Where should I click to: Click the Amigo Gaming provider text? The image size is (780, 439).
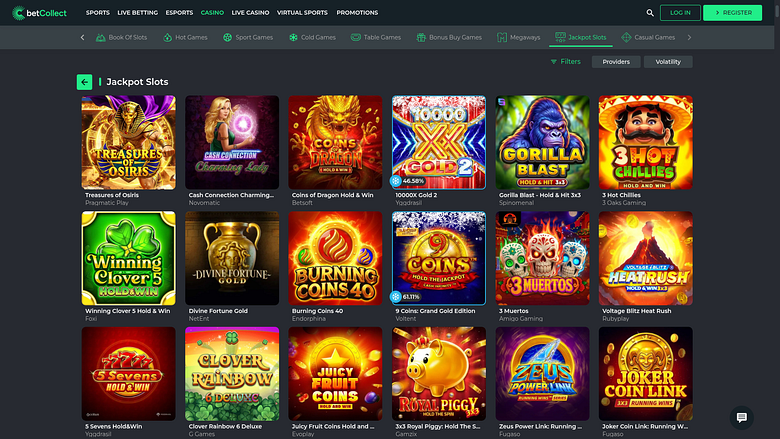(x=521, y=319)
